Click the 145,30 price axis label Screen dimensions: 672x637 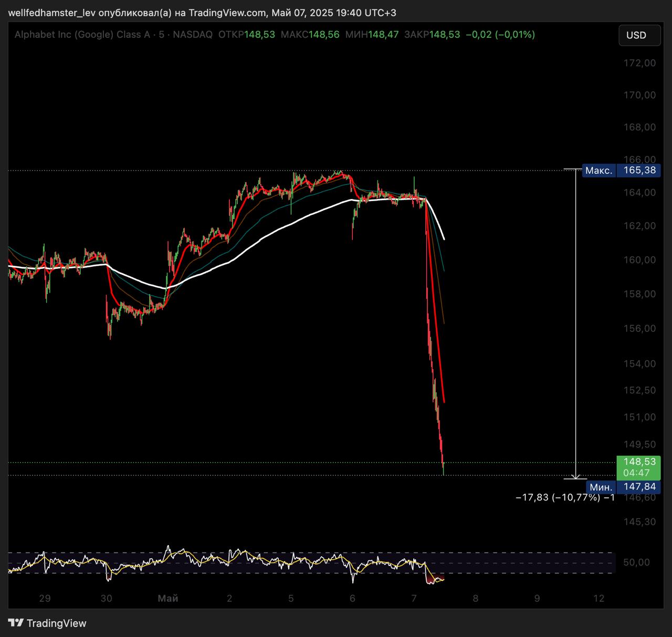pos(639,521)
